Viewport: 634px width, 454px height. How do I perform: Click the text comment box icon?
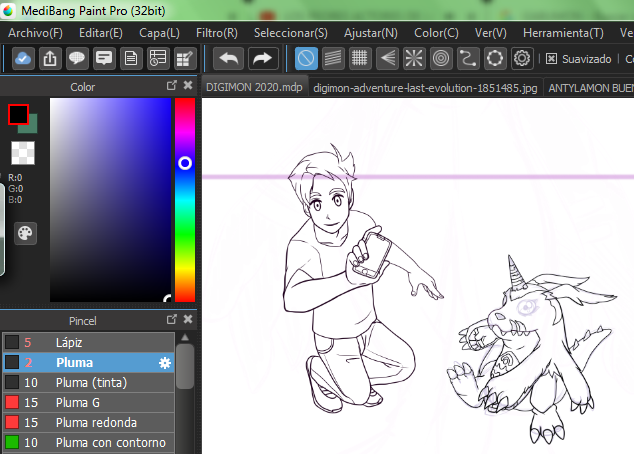point(104,59)
